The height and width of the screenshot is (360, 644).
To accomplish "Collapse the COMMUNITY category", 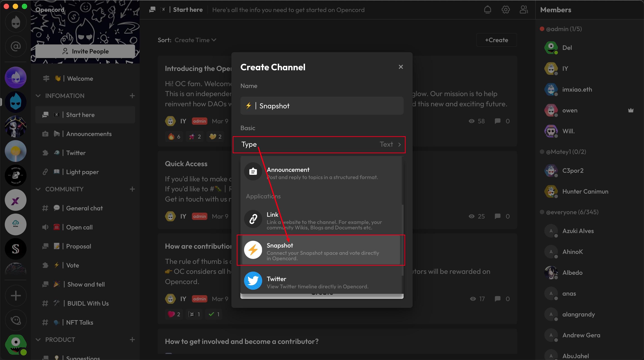I will [38, 189].
